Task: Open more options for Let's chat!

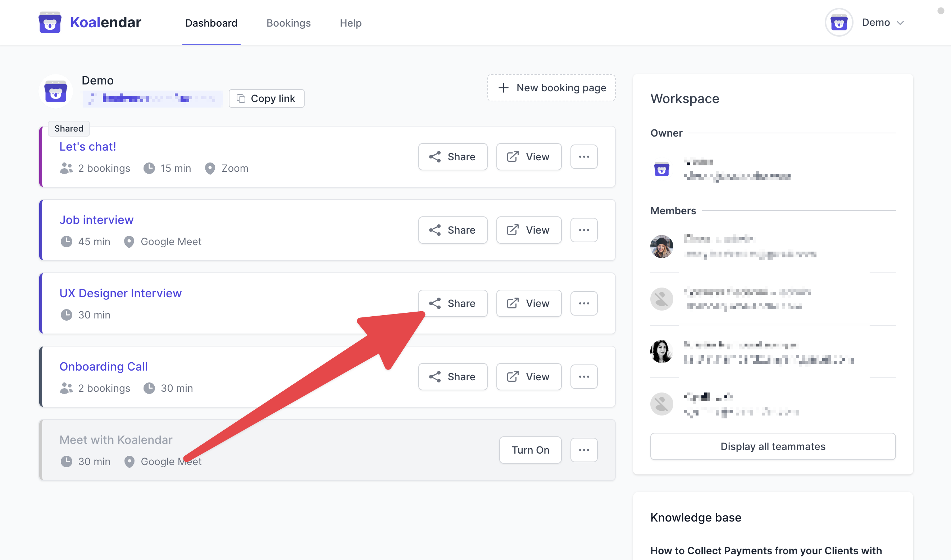Action: click(x=584, y=157)
